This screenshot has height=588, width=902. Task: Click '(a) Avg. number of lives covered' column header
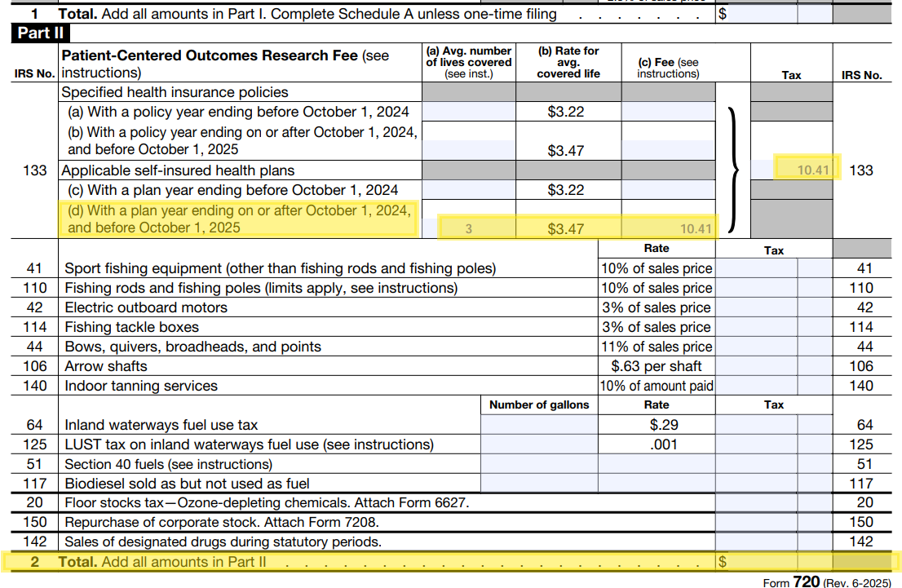tap(469, 62)
